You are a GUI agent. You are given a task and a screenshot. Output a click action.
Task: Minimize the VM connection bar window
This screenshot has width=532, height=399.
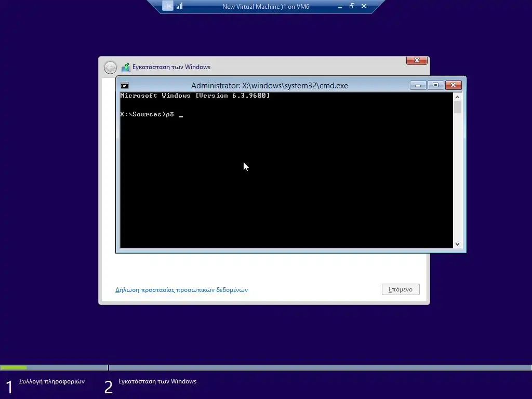(340, 6)
